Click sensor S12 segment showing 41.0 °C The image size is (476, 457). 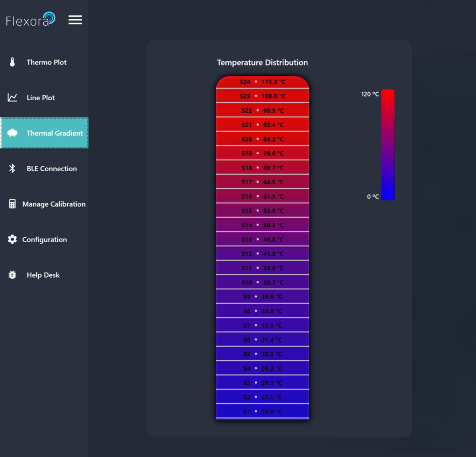[x=262, y=254]
